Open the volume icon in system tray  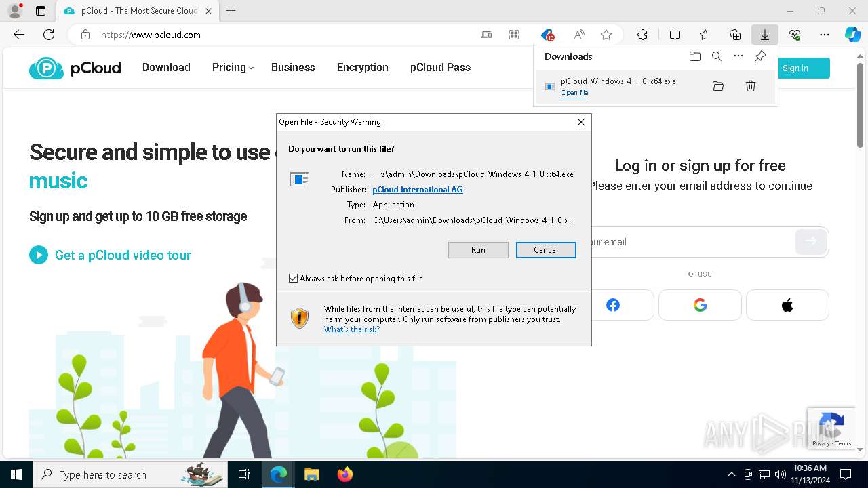click(x=780, y=474)
